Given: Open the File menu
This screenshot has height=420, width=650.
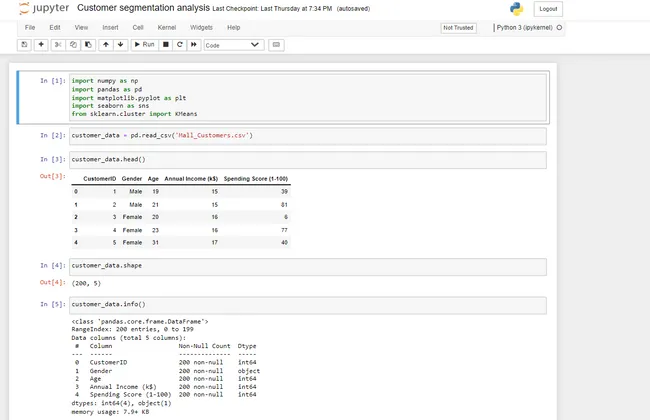Looking at the screenshot, I should tap(30, 27).
